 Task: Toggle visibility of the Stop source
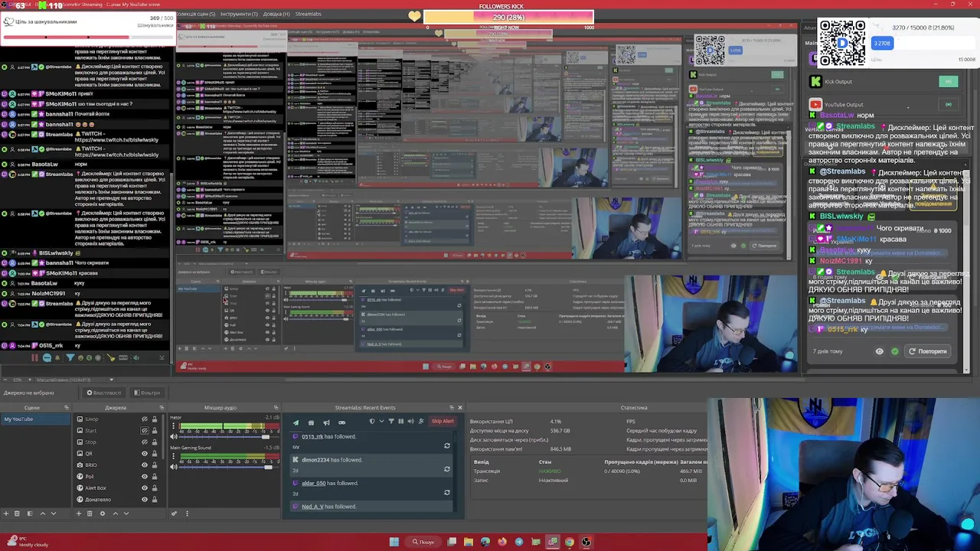click(x=145, y=442)
